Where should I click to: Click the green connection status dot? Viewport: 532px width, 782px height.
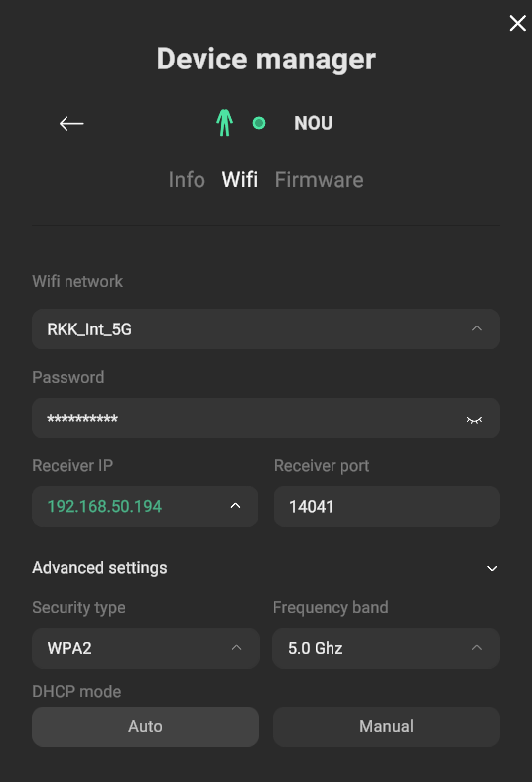259,123
